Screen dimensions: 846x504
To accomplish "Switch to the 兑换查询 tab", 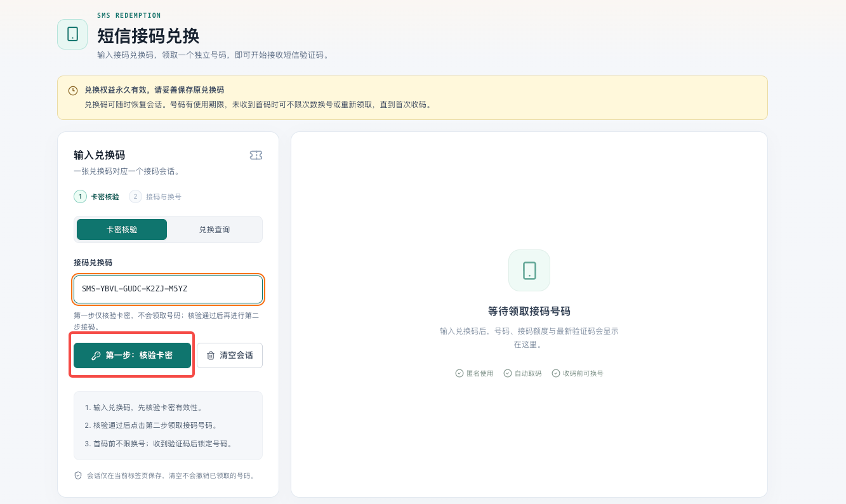I will 215,229.
